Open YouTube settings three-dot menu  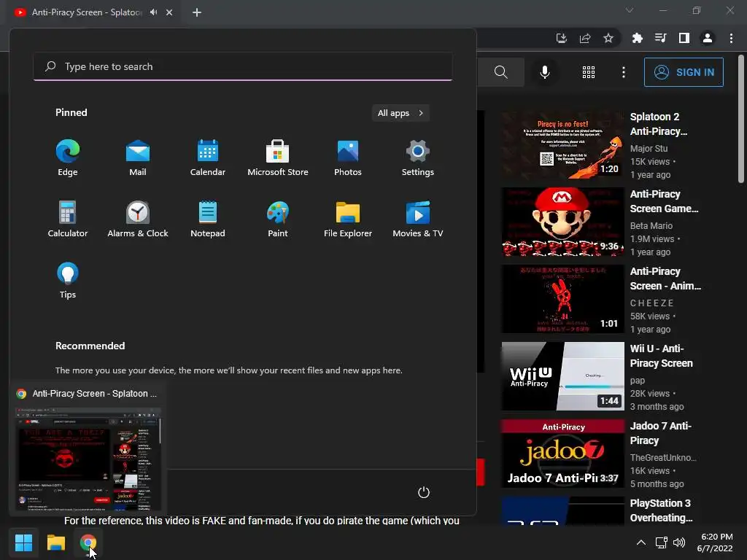[x=623, y=72]
